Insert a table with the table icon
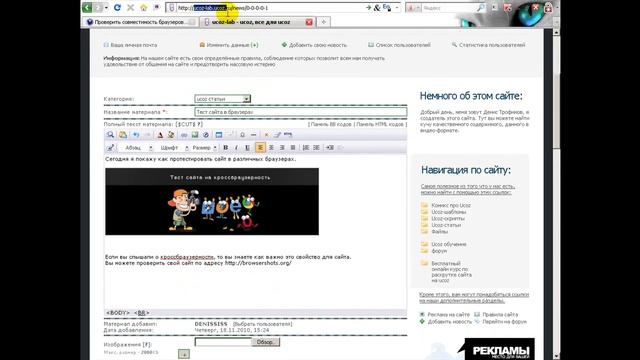Screen dimensions: 640x360 (x=219, y=135)
